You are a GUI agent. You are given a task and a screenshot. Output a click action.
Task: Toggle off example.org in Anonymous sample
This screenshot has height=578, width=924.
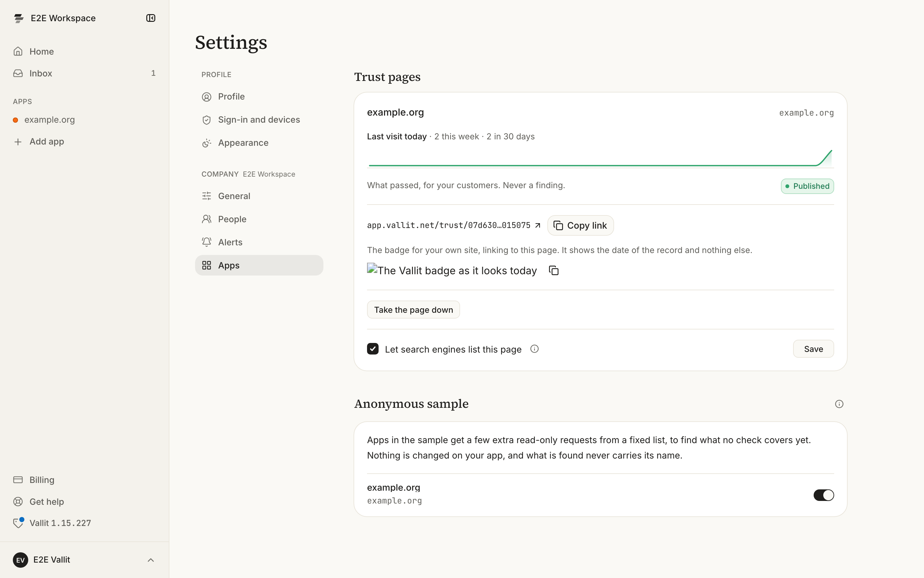pyautogui.click(x=824, y=495)
